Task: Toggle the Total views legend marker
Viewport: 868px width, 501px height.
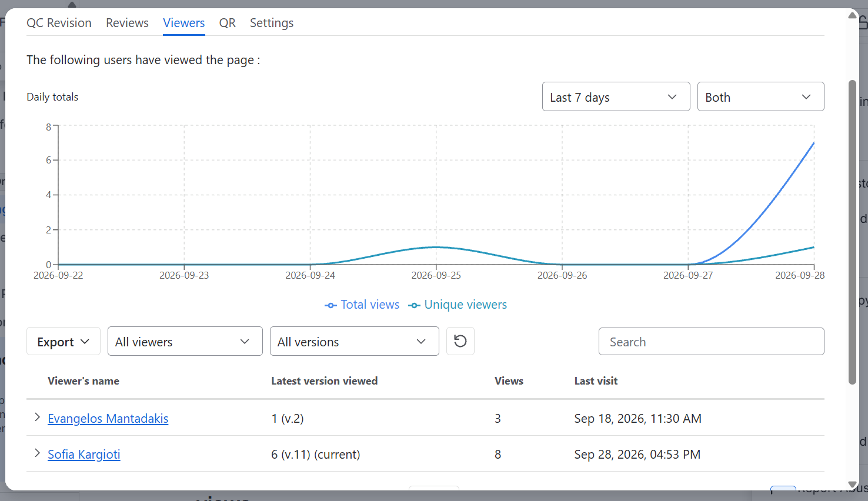Action: click(330, 305)
